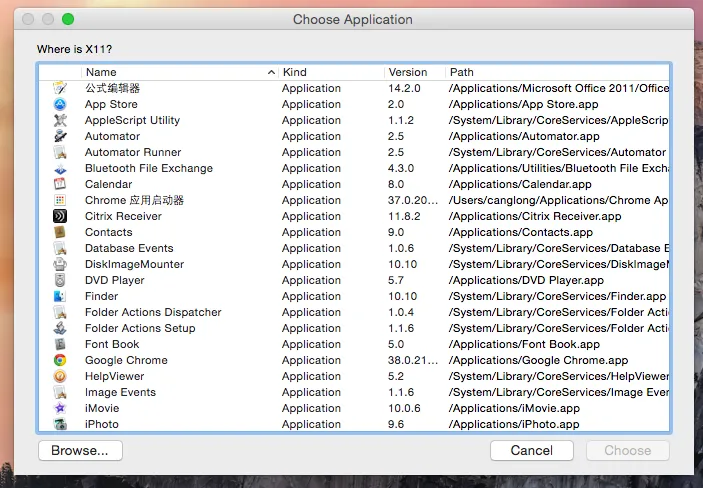Click the Kind cell in Contacts row
This screenshot has width=703, height=488.
point(312,232)
